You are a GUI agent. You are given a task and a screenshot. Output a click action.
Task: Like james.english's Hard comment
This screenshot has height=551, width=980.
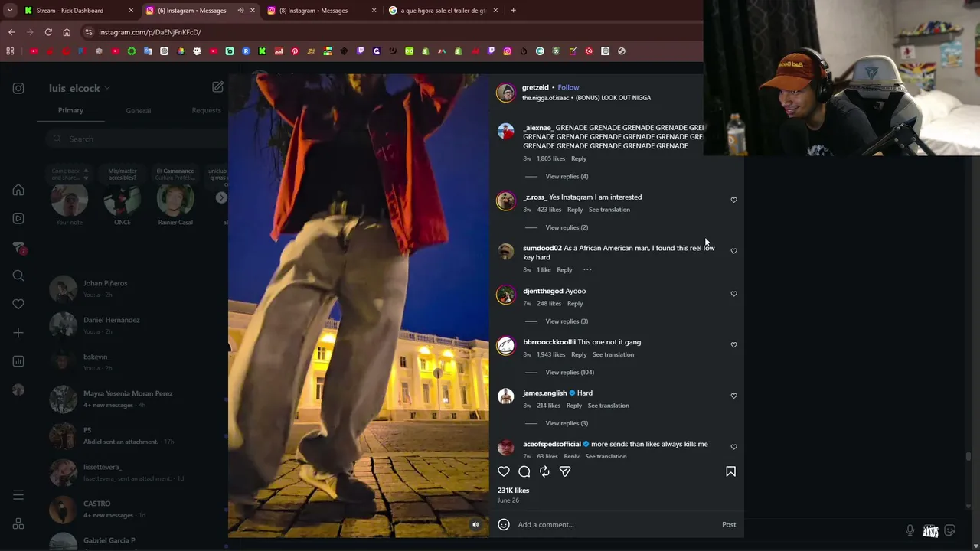coord(733,396)
